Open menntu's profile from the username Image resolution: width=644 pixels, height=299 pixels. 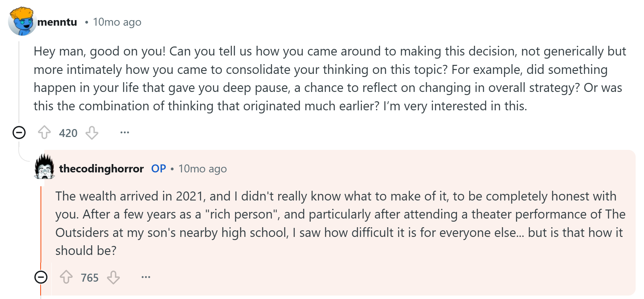point(57,22)
